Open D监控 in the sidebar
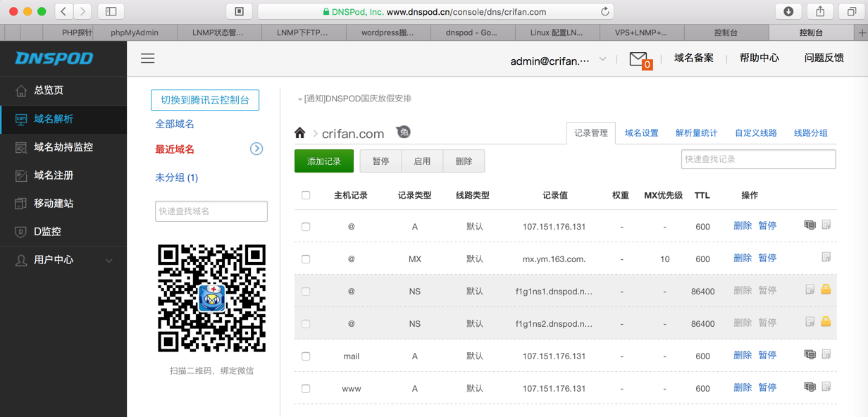 click(x=63, y=232)
